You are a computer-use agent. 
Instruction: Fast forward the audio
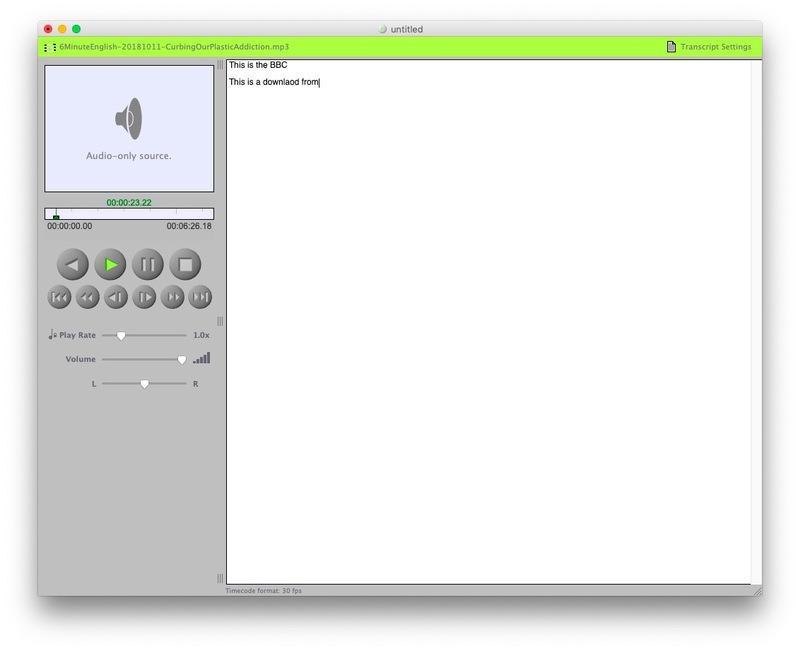pyautogui.click(x=172, y=297)
